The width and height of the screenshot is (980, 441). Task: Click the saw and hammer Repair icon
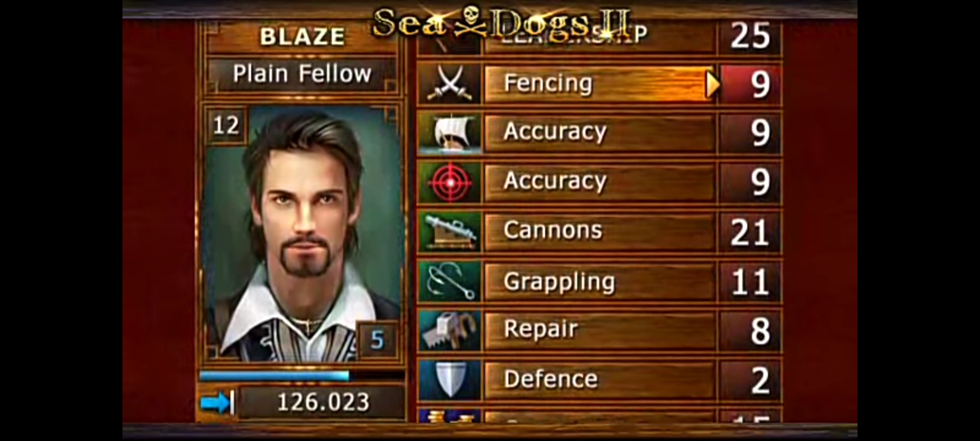[x=450, y=331]
